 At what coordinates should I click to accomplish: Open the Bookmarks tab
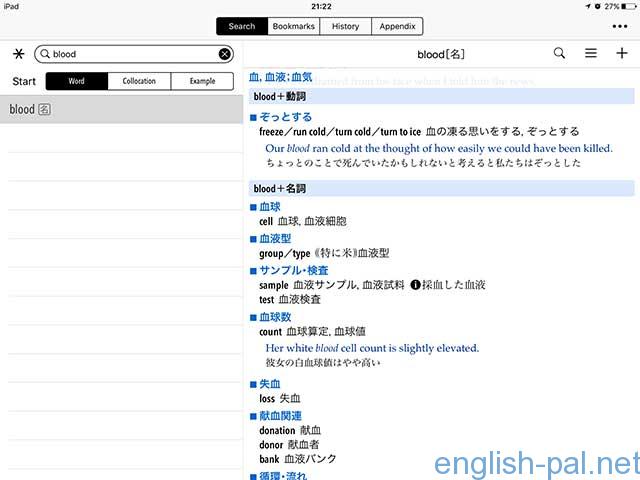[291, 26]
